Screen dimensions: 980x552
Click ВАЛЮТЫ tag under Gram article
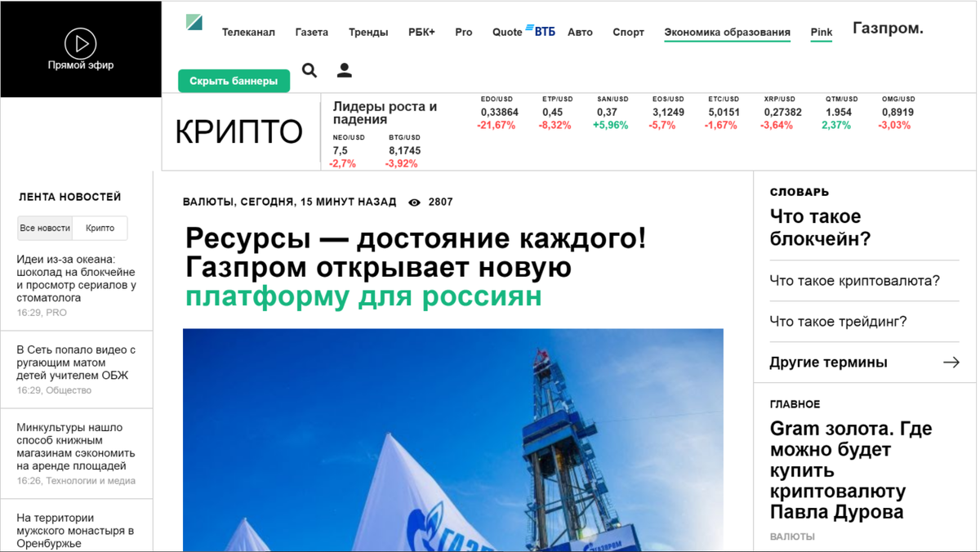click(x=792, y=536)
